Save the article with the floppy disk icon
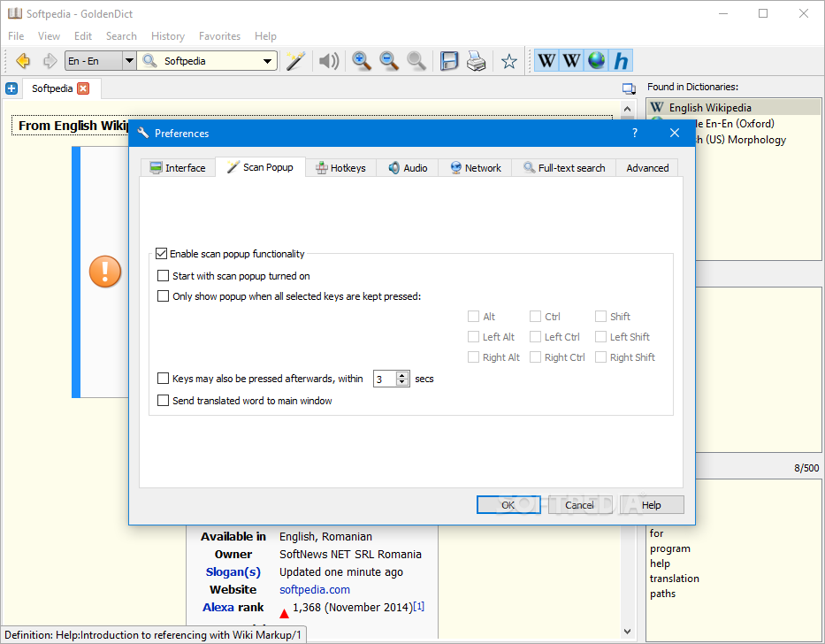Image resolution: width=825 pixels, height=644 pixels. pos(449,61)
